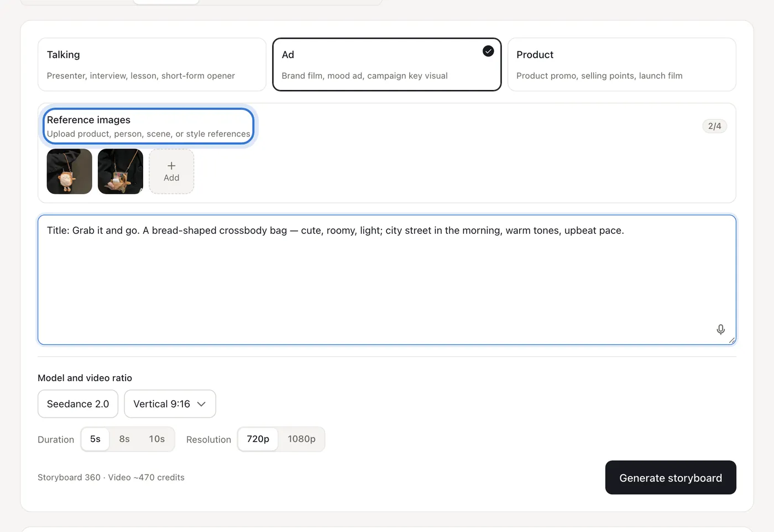Viewport: 774px width, 532px height.
Task: Choose 720p resolution
Action: [x=258, y=439]
